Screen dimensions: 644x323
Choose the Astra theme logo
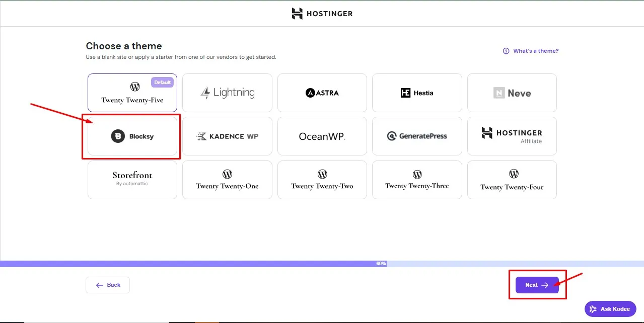point(322,93)
